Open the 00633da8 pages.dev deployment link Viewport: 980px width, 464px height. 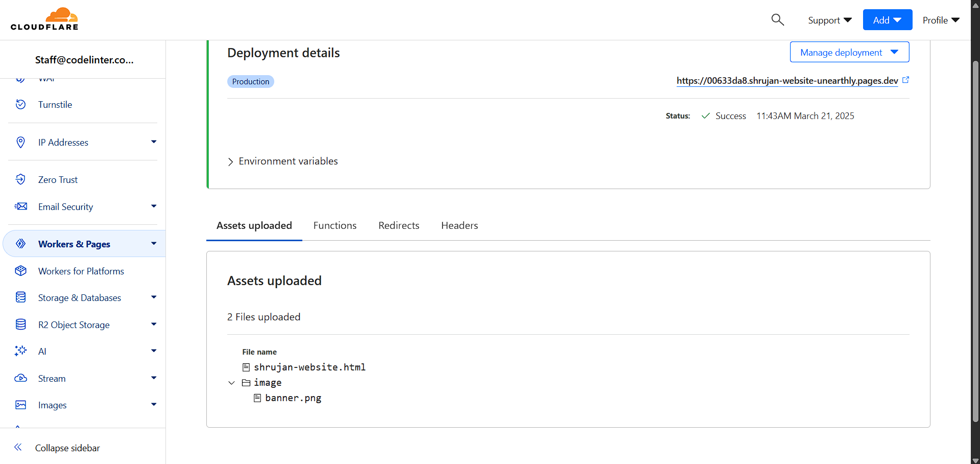787,81
